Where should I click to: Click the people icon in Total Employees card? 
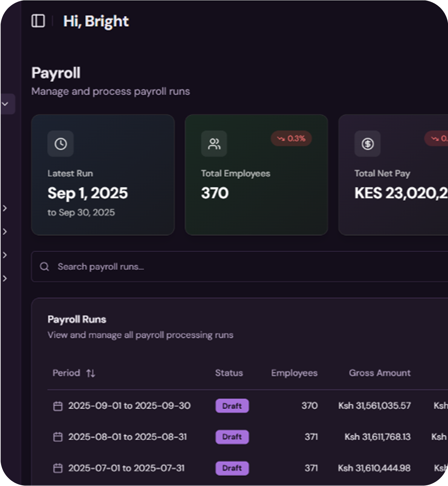click(x=214, y=144)
